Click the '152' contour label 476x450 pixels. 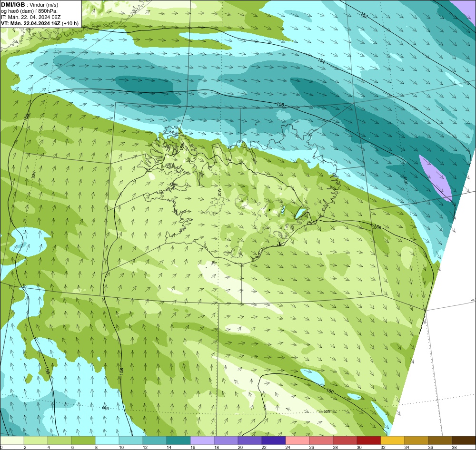(x=364, y=15)
